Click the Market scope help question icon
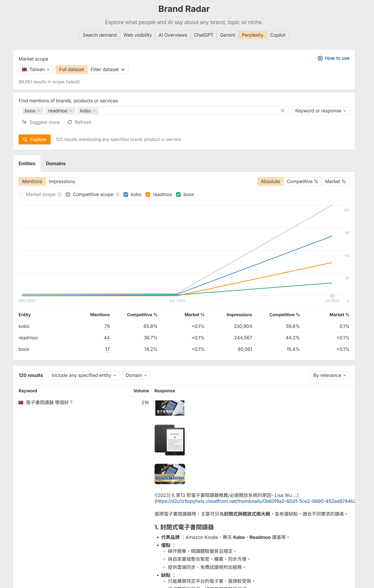374x588 pixels. (60, 195)
